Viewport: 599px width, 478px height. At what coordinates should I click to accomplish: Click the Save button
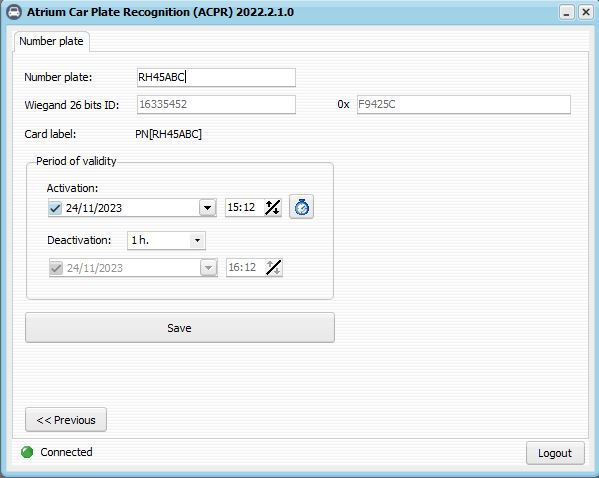pyautogui.click(x=180, y=328)
